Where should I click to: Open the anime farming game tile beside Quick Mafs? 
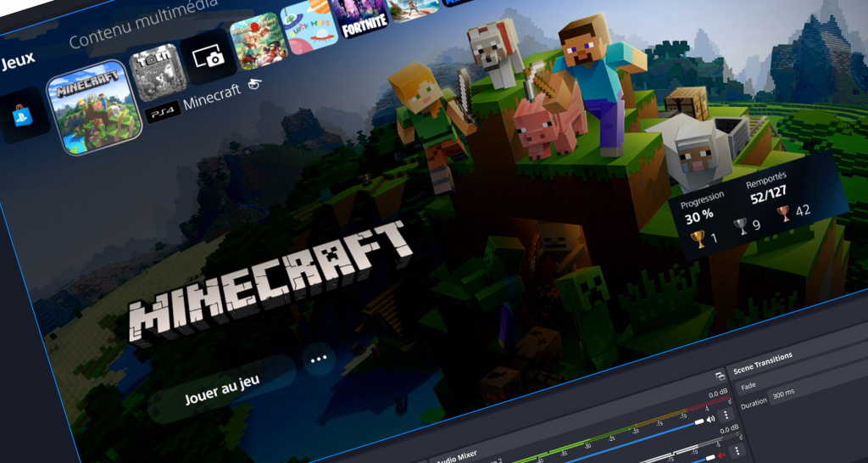point(258,42)
